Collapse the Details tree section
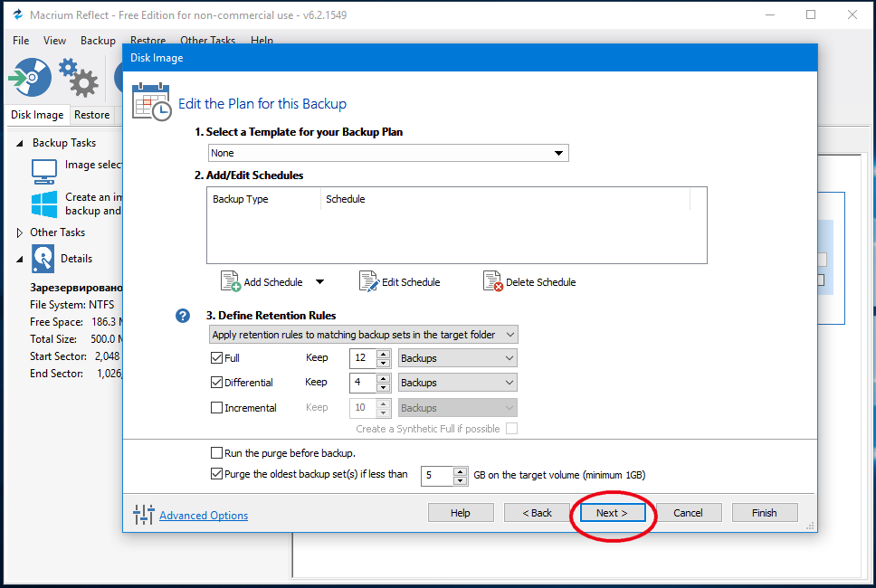This screenshot has height=588, width=876. (20, 259)
